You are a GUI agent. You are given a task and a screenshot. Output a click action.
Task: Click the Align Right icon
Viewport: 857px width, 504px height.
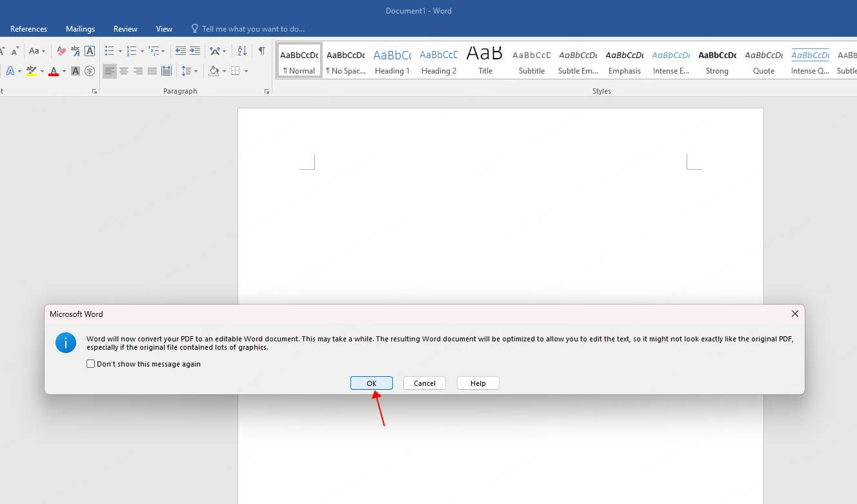138,71
